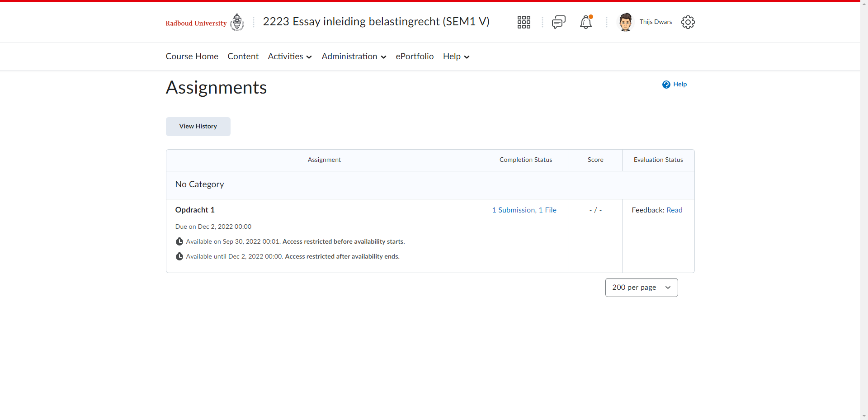868x420 pixels.
Task: Open the settings gear icon
Action: tap(688, 22)
